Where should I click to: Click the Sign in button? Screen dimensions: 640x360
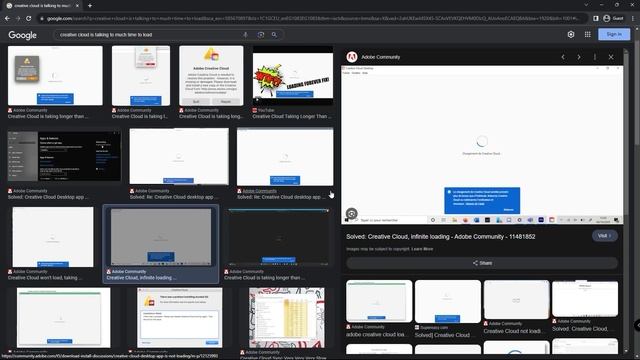614,34
